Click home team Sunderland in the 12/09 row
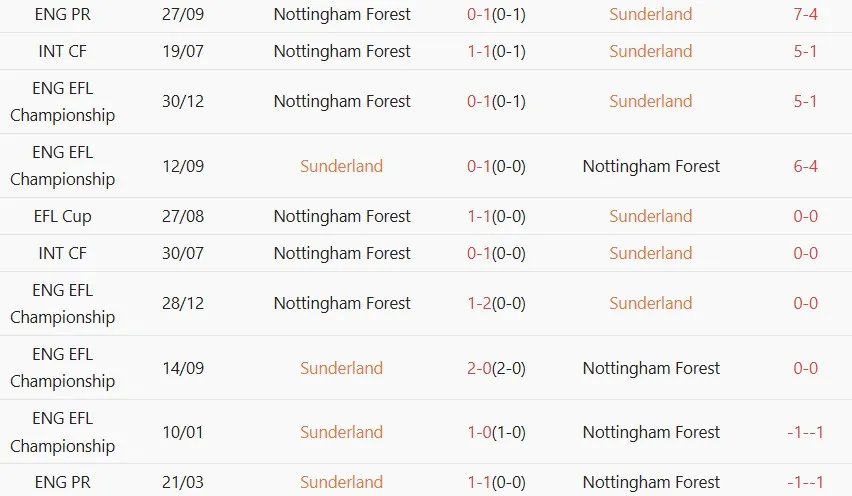 pyautogui.click(x=342, y=166)
